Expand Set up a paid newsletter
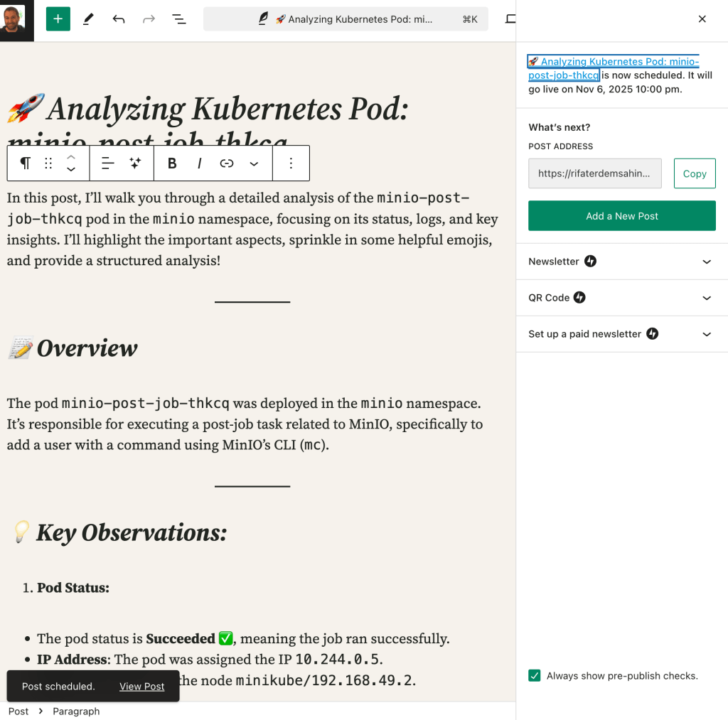 pos(621,334)
